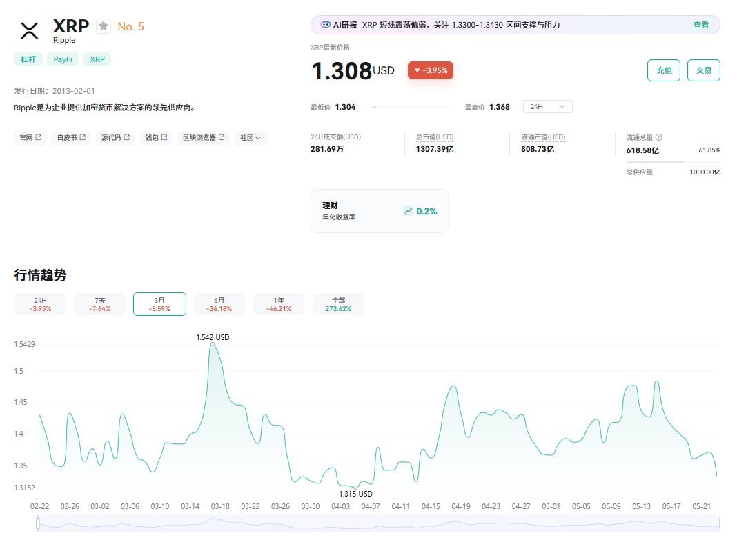Click the 充值 deposit button
Image resolution: width=737 pixels, height=560 pixels.
664,70
